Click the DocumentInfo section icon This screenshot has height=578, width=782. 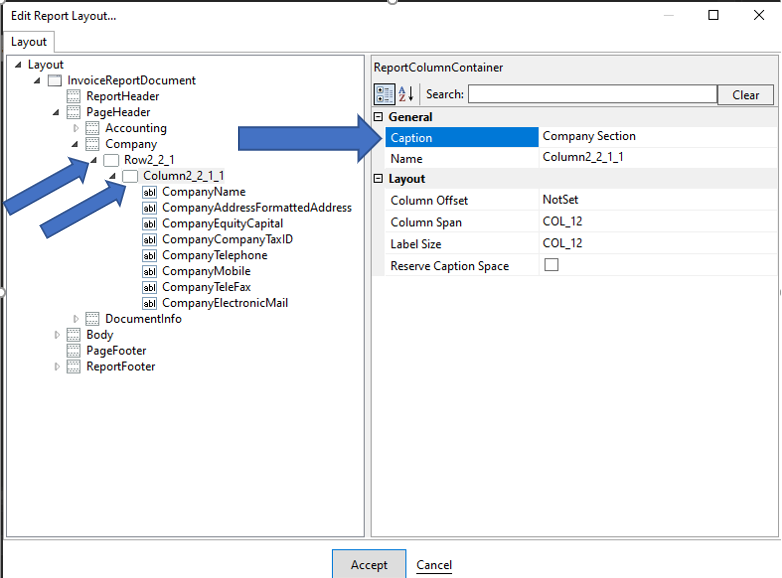click(92, 319)
